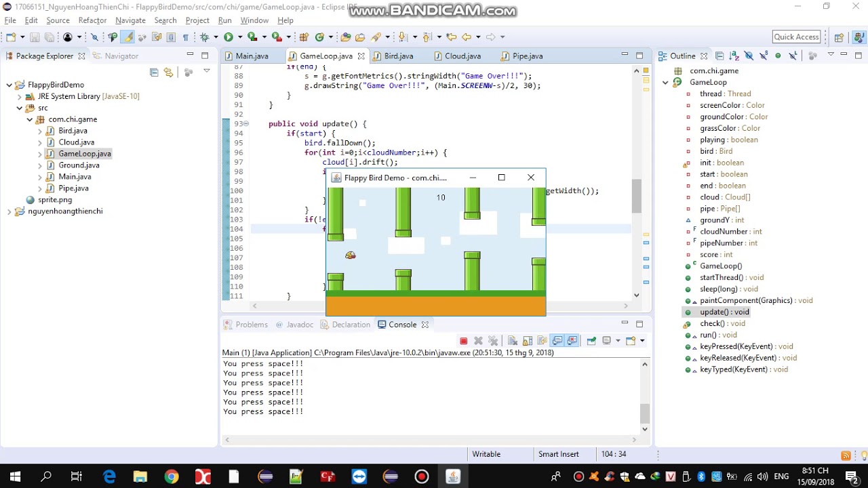Image resolution: width=868 pixels, height=488 pixels.
Task: Open the Outline View Menu triangle
Action: (x=831, y=54)
